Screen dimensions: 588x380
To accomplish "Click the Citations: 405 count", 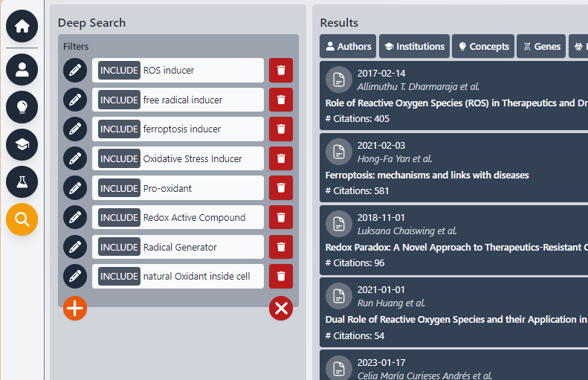I will pos(358,118).
